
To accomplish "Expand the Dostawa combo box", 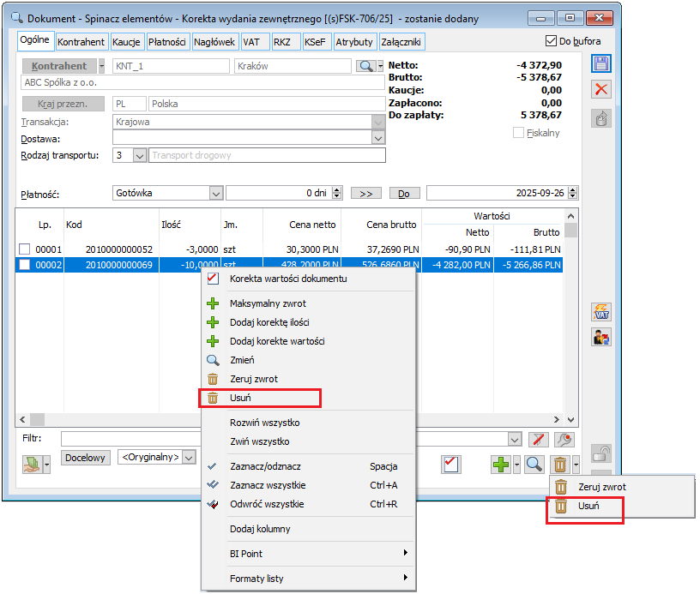I will (x=378, y=138).
